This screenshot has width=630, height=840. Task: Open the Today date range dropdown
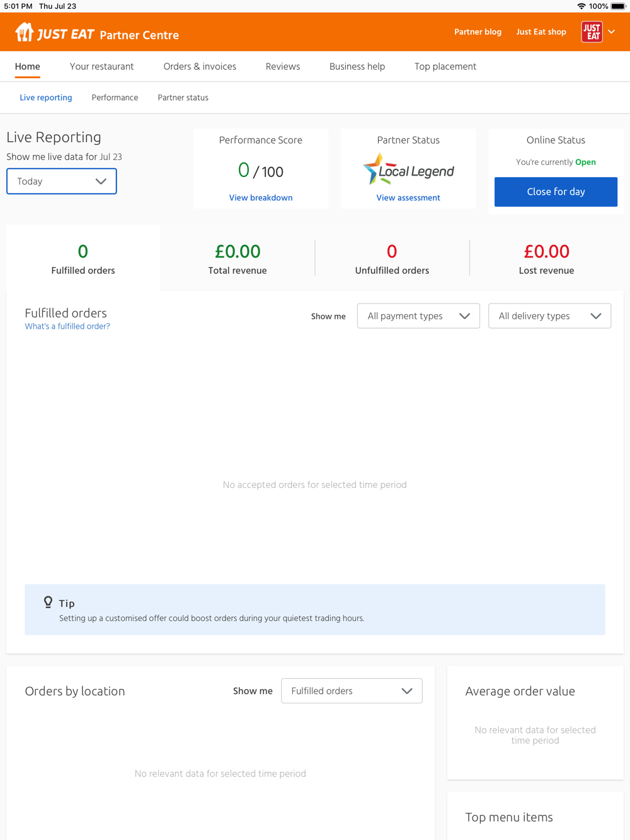(x=62, y=181)
